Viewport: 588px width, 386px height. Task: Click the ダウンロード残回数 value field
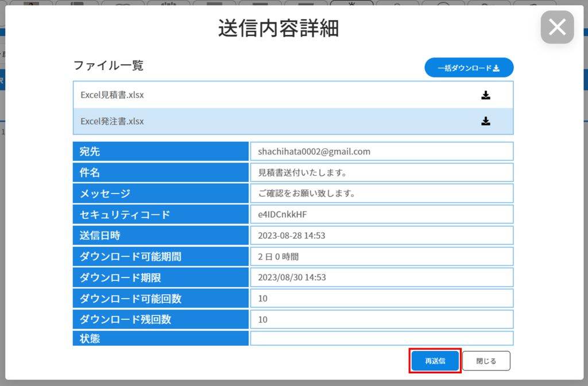click(x=381, y=319)
